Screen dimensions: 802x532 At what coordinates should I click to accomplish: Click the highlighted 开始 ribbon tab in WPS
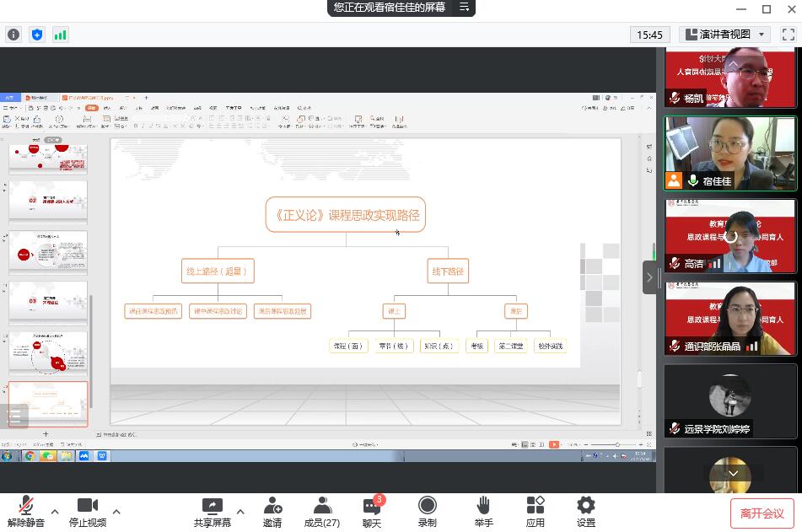pos(91,108)
